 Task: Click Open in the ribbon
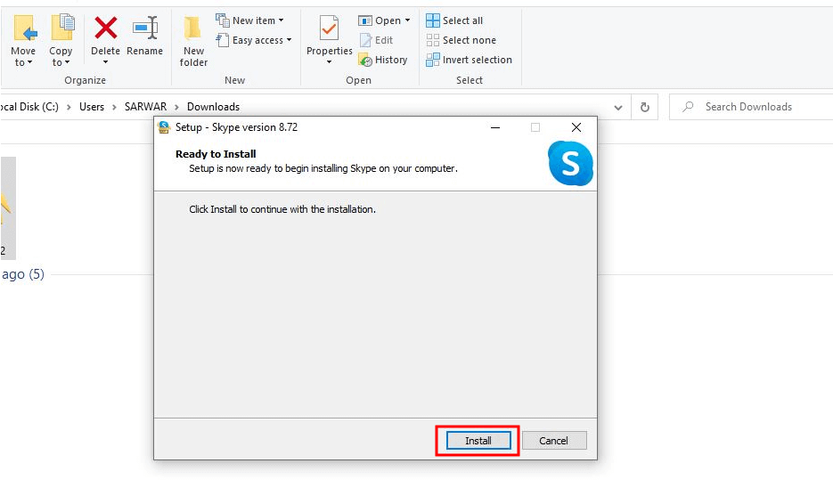pyautogui.click(x=380, y=20)
